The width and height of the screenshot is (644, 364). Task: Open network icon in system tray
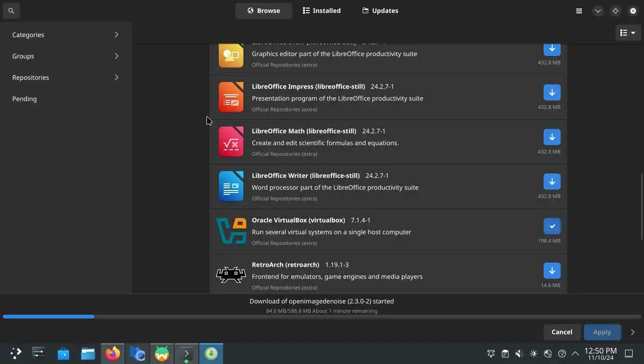pyautogui.click(x=548, y=354)
